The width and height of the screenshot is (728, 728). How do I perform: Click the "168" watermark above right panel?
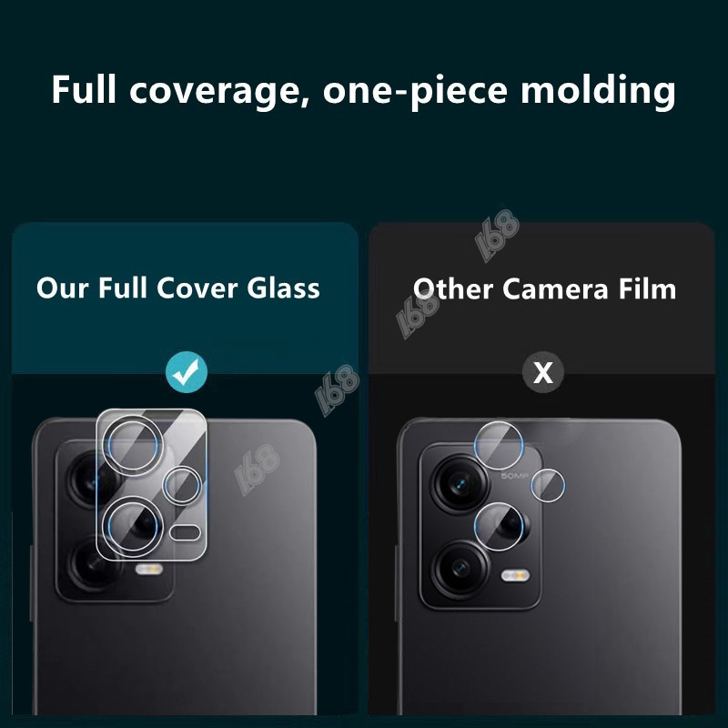pyautogui.click(x=497, y=234)
